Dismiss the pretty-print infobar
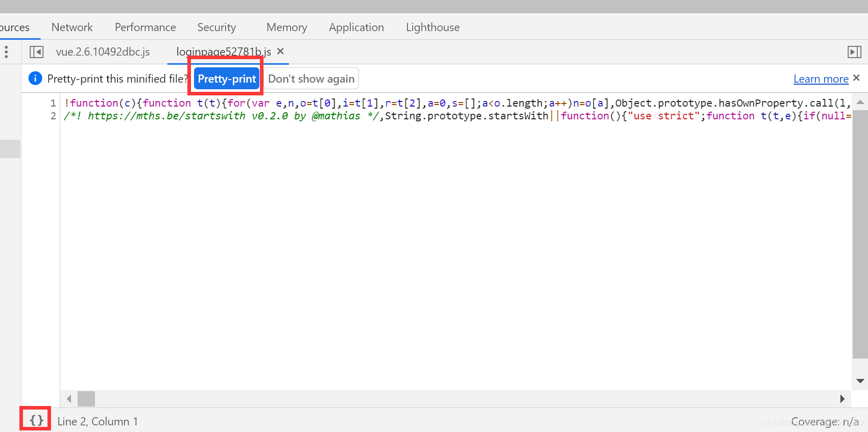Viewport: 868px width, 432px height. (x=856, y=78)
